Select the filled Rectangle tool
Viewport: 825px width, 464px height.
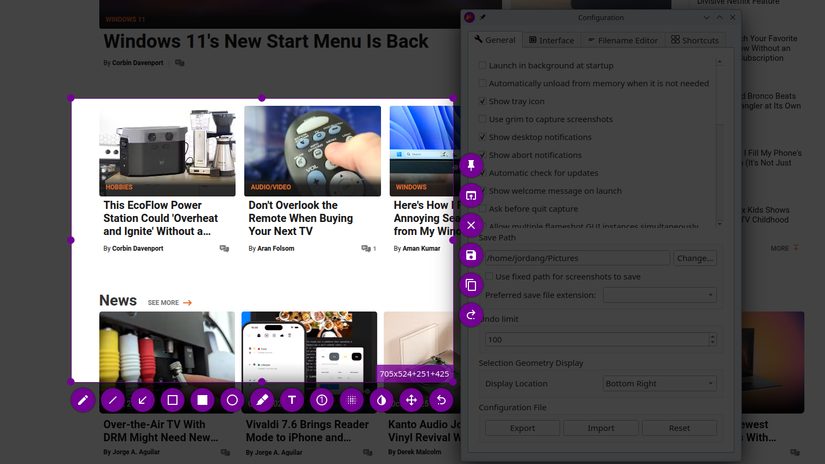tap(202, 400)
